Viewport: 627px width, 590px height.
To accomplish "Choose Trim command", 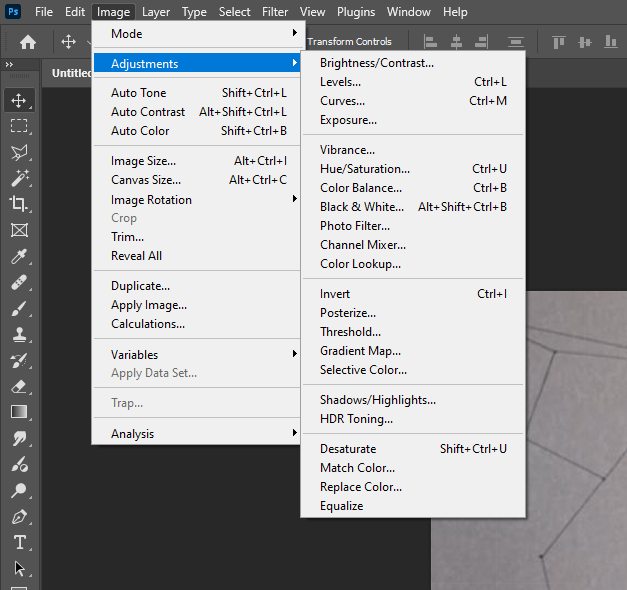I will [198, 236].
